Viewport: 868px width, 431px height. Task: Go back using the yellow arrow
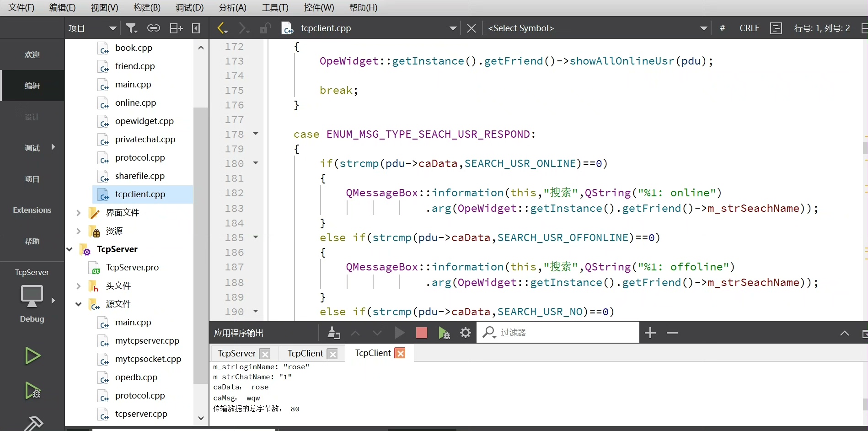click(222, 28)
